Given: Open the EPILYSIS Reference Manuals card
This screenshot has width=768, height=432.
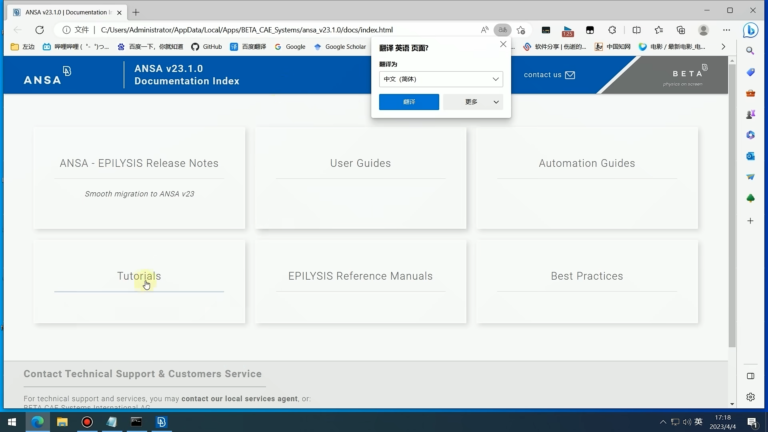Looking at the screenshot, I should click(x=360, y=282).
